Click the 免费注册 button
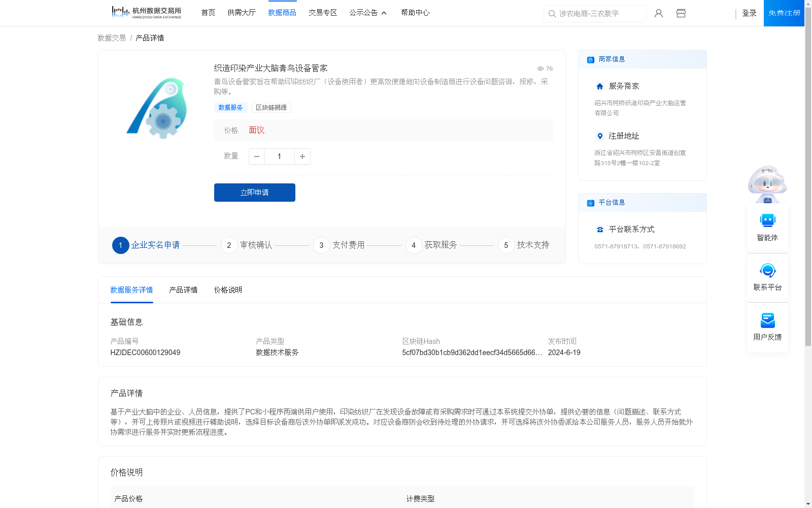Screen dimensions: 812x508 pos(784,13)
